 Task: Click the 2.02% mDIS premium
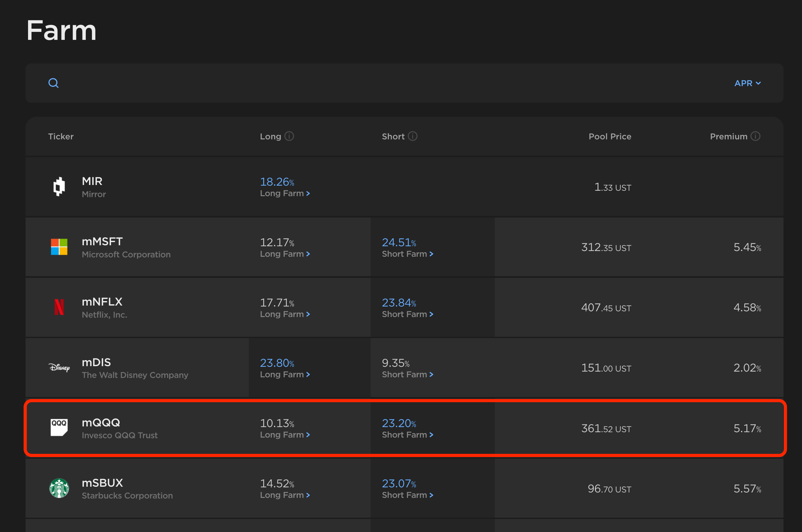(747, 368)
